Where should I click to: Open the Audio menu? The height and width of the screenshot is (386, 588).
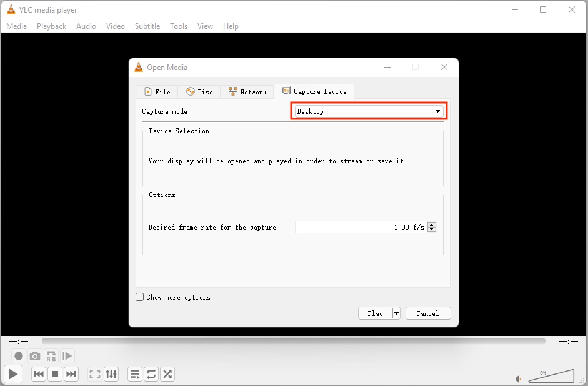coord(86,26)
